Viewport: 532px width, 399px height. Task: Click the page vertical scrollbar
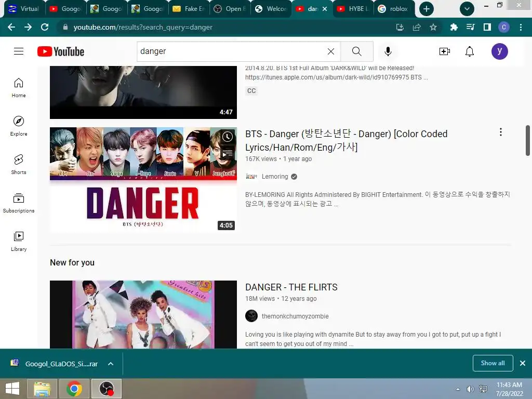click(528, 140)
